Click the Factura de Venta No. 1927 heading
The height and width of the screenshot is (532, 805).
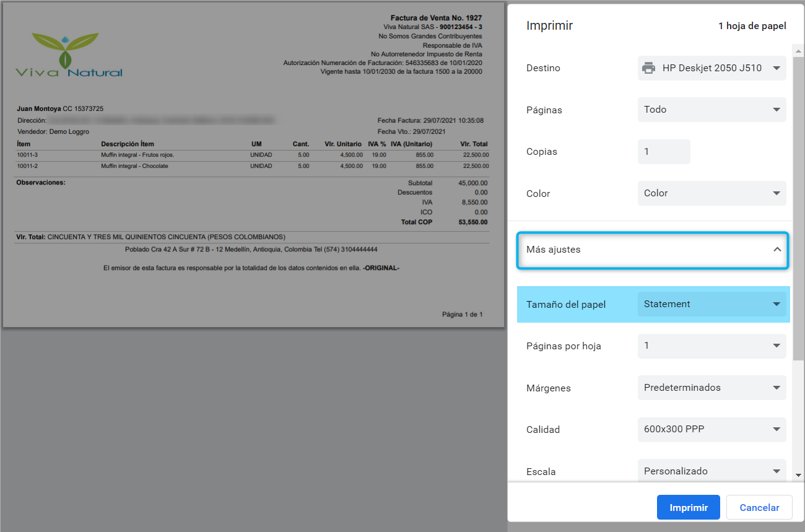[436, 18]
